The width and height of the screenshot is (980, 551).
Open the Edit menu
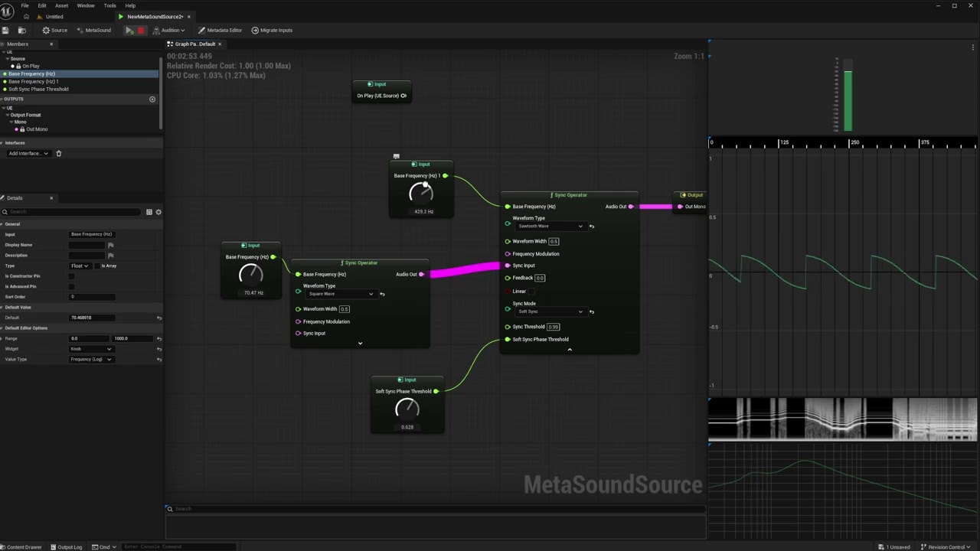42,5
